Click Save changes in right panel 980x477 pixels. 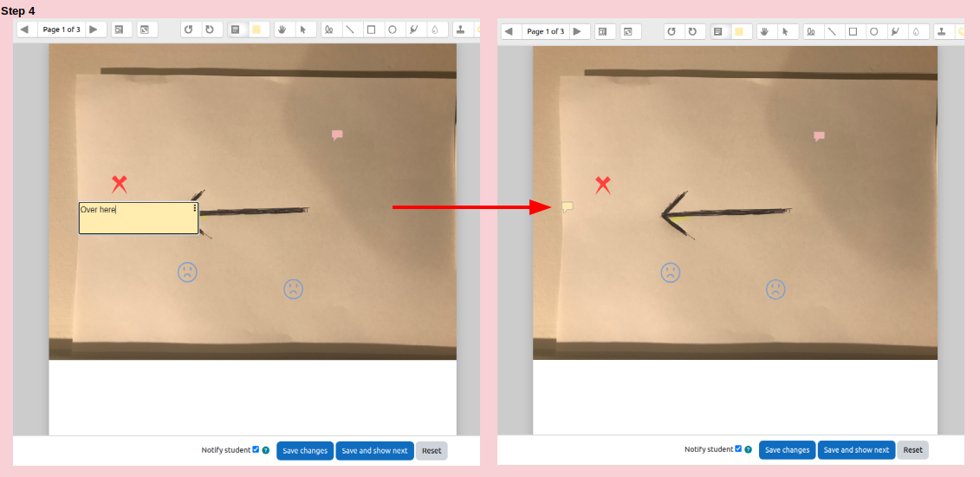[x=788, y=450]
